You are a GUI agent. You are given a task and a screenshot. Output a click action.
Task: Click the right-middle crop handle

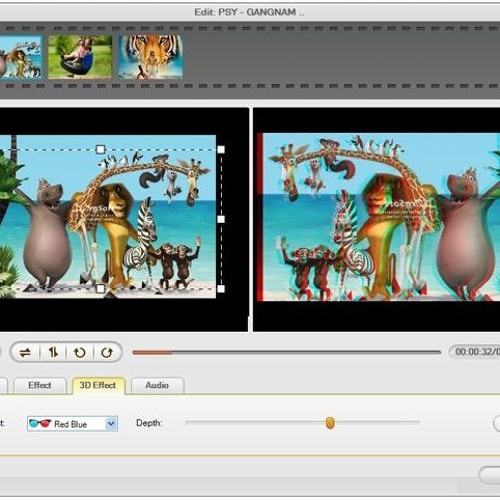pos(221,219)
